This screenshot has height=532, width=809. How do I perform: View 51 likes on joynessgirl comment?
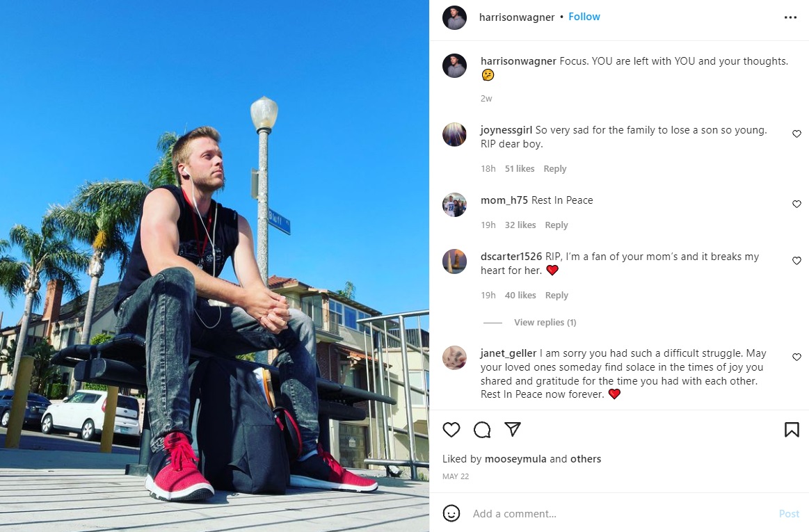[519, 169]
